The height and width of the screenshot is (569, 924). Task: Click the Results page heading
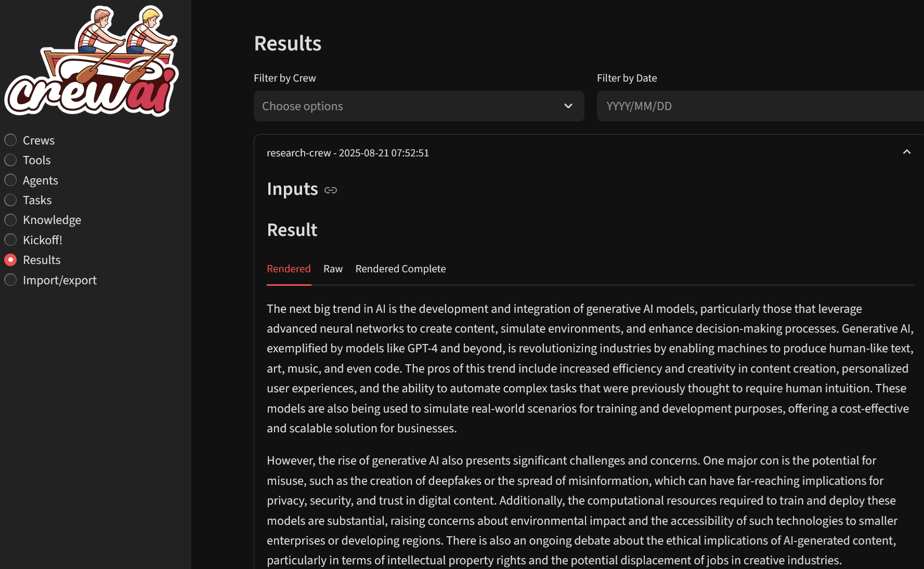(288, 43)
